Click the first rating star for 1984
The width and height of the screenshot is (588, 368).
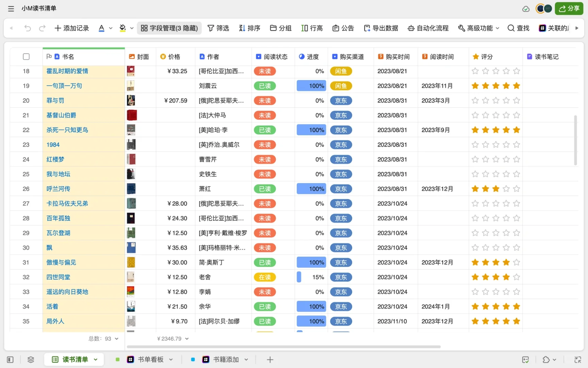(475, 144)
